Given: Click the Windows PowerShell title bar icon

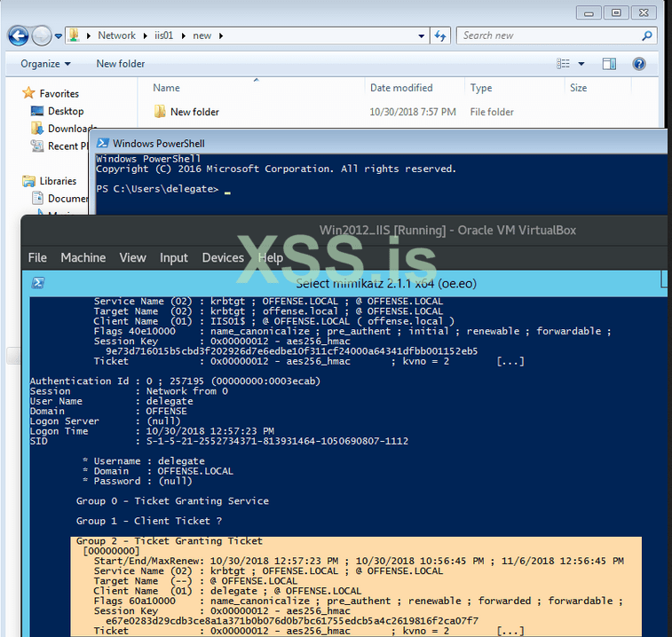Looking at the screenshot, I should (102, 143).
